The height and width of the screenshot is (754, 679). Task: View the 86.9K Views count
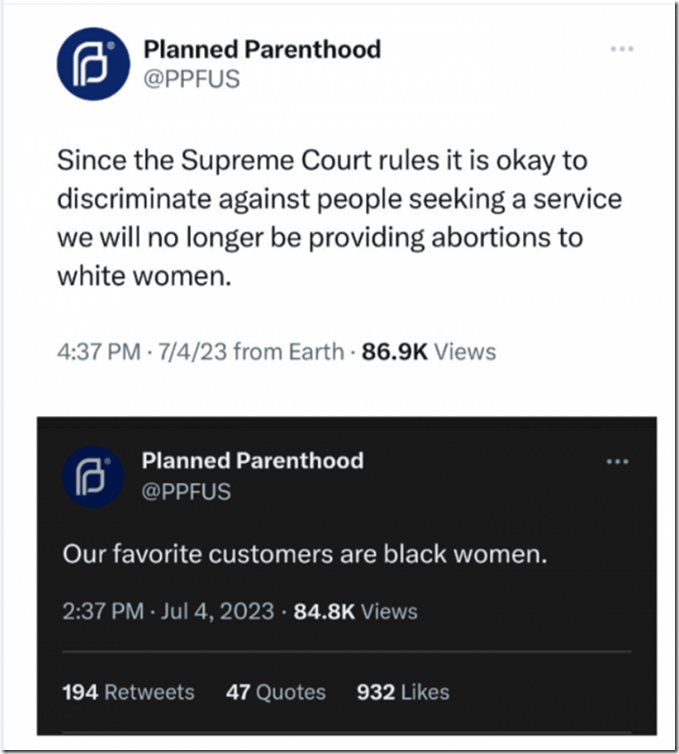[429, 351]
